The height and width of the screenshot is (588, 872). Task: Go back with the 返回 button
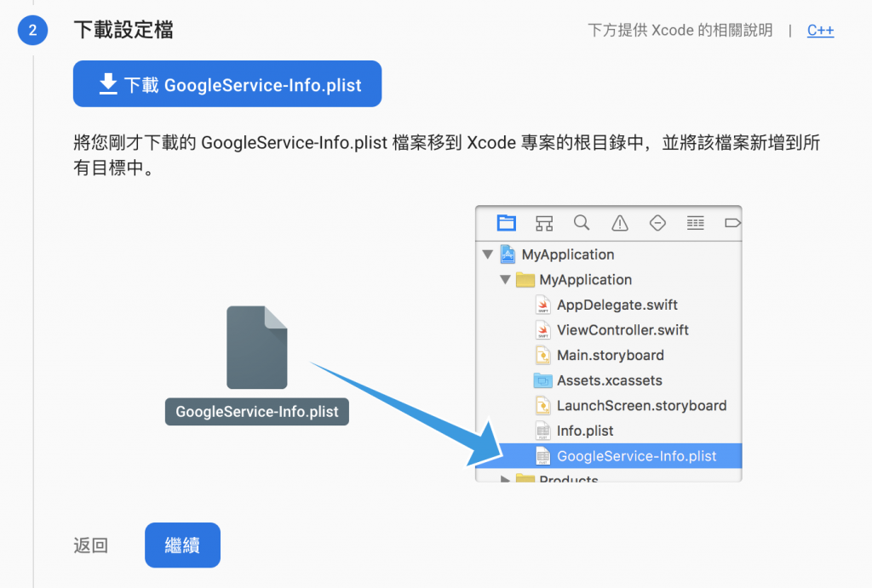tap(90, 545)
